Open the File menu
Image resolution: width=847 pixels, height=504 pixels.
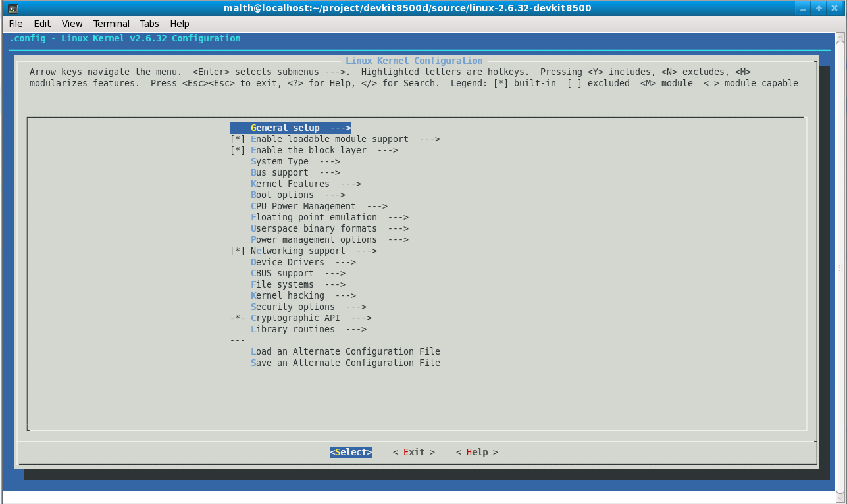(x=16, y=24)
